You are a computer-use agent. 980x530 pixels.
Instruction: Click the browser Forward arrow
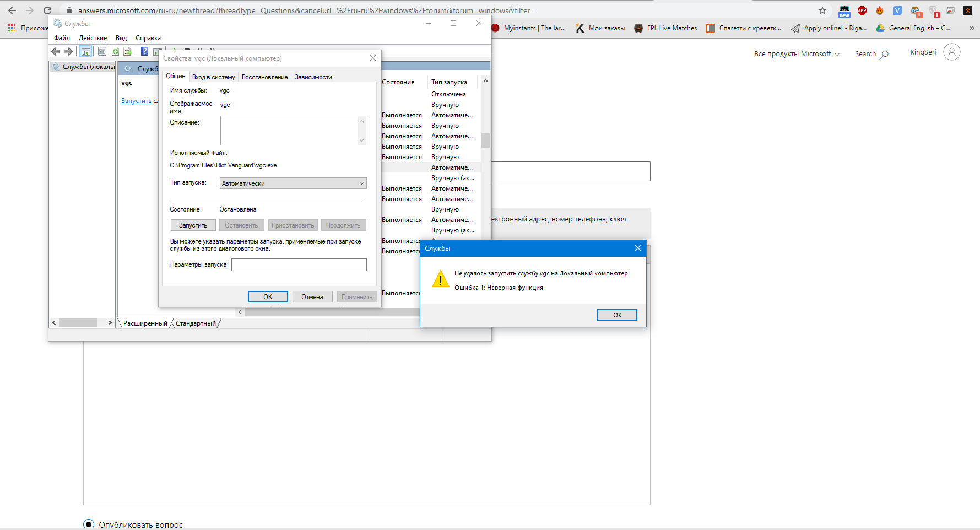pyautogui.click(x=30, y=10)
